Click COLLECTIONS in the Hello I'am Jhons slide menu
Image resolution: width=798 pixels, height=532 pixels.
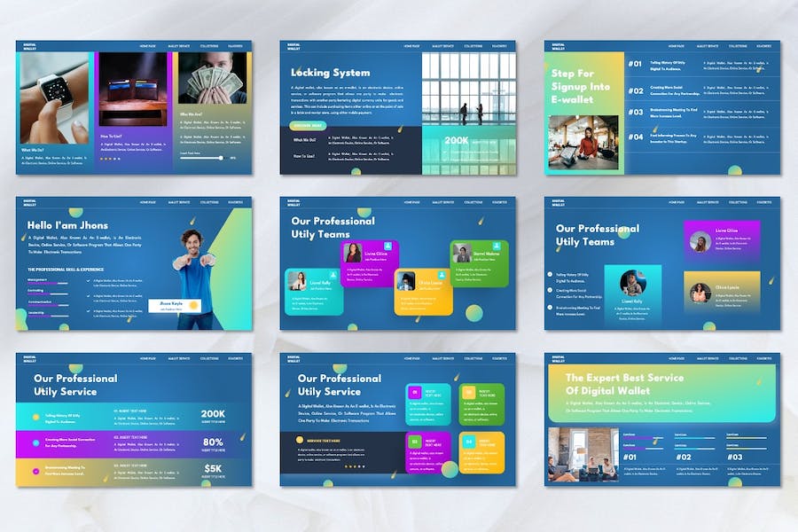(208, 202)
